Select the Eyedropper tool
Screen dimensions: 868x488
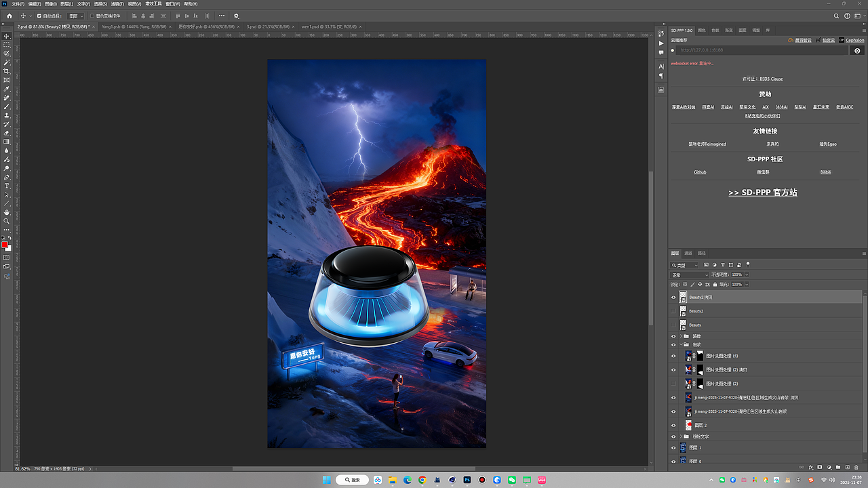pos(7,89)
